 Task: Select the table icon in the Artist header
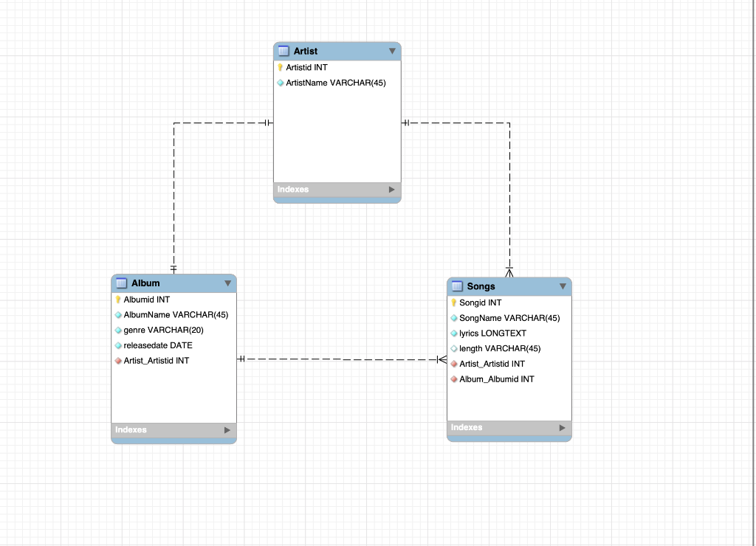283,51
